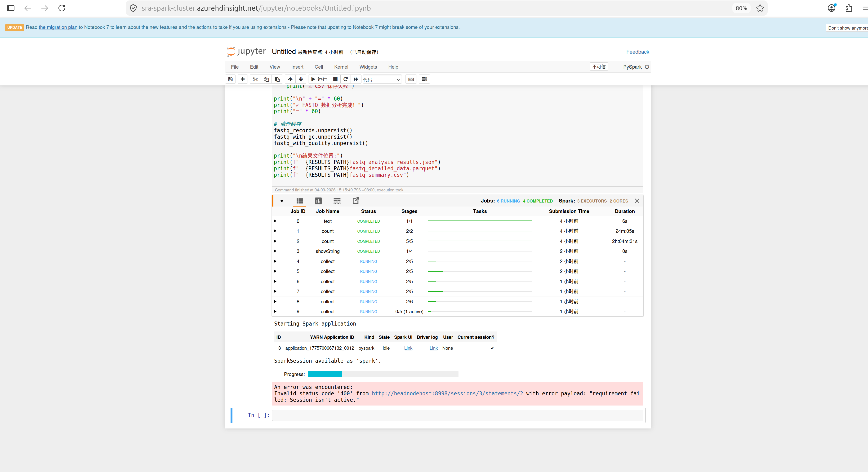Click into the empty code cell input
Image resolution: width=868 pixels, height=472 pixels.
tap(458, 415)
